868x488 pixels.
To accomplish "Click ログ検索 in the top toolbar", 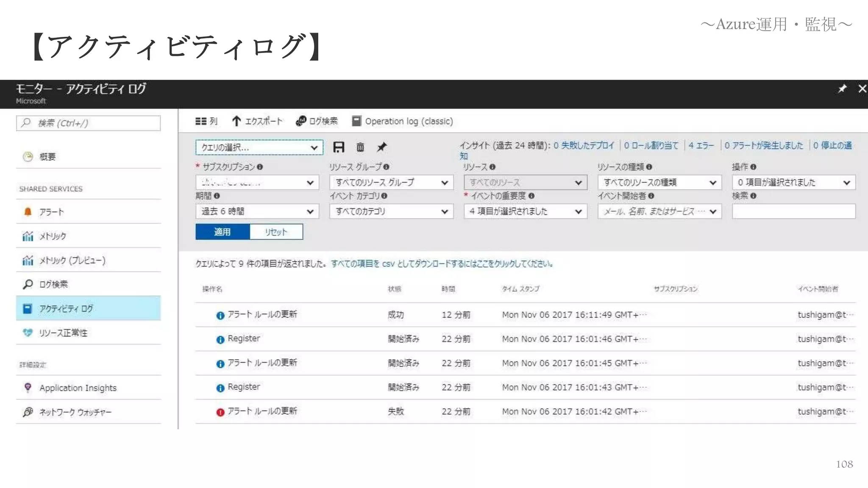I will (x=317, y=122).
